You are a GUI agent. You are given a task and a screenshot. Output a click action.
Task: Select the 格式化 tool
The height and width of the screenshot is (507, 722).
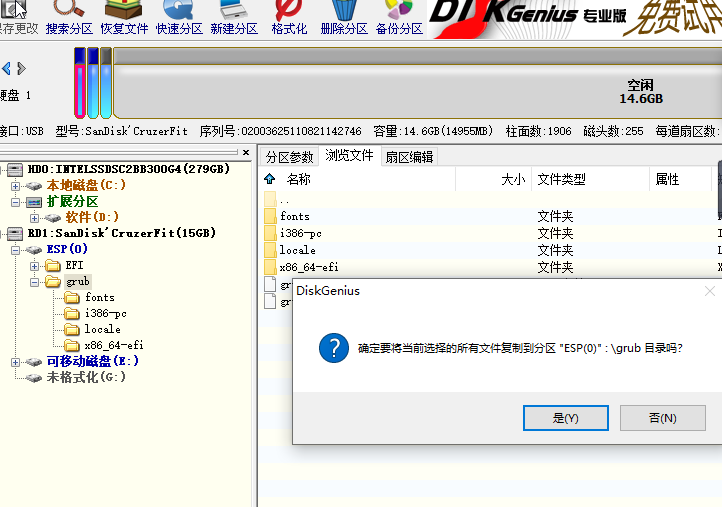point(289,18)
